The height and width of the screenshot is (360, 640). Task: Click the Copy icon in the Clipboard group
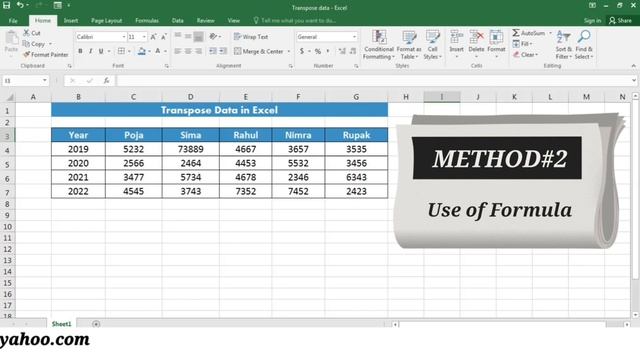[26, 44]
